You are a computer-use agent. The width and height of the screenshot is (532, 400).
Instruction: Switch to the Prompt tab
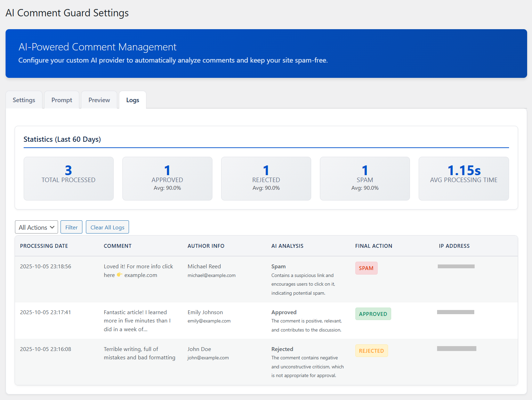(x=62, y=100)
